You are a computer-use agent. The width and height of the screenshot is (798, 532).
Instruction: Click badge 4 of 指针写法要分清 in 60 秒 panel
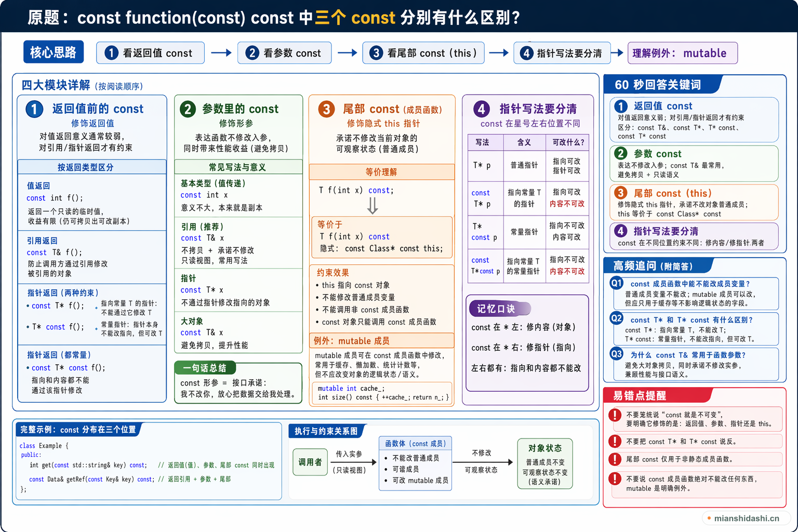tap(621, 231)
